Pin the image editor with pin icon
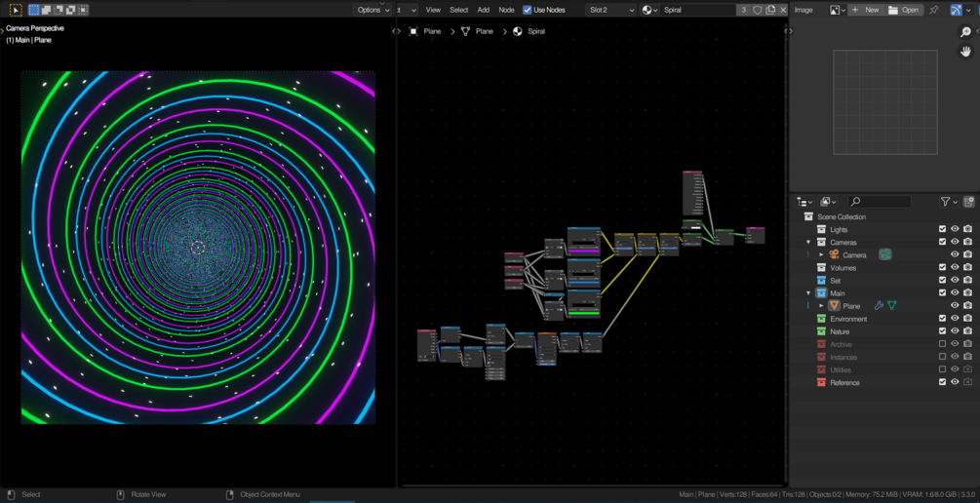Image resolution: width=980 pixels, height=503 pixels. tap(934, 10)
